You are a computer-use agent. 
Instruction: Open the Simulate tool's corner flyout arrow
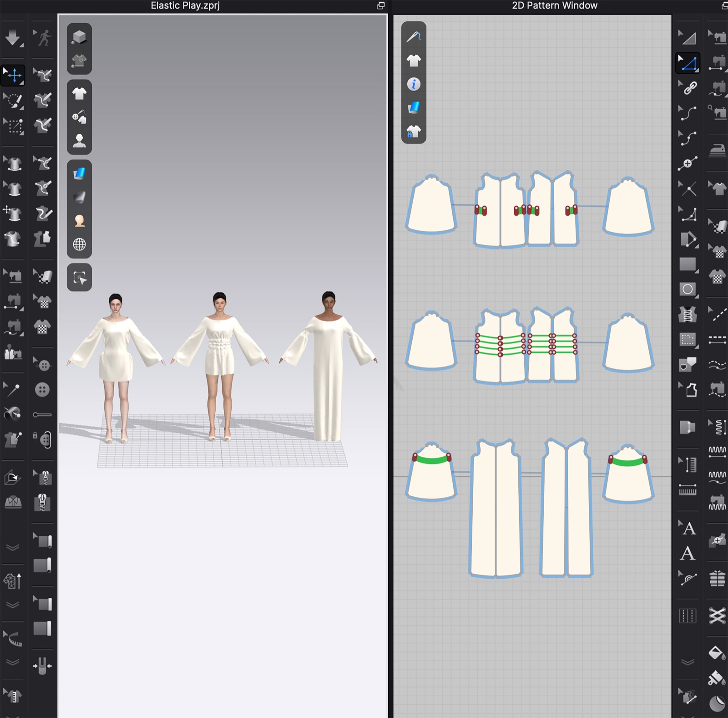pos(21,46)
